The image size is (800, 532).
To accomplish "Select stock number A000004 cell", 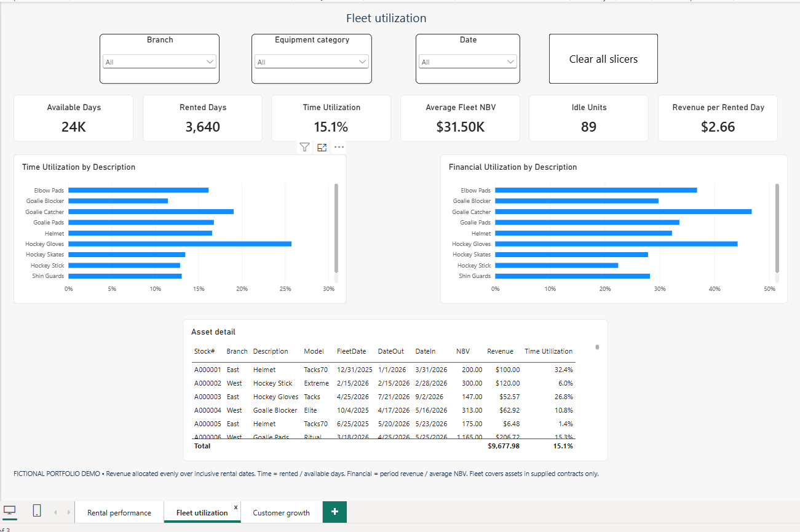I will click(207, 410).
